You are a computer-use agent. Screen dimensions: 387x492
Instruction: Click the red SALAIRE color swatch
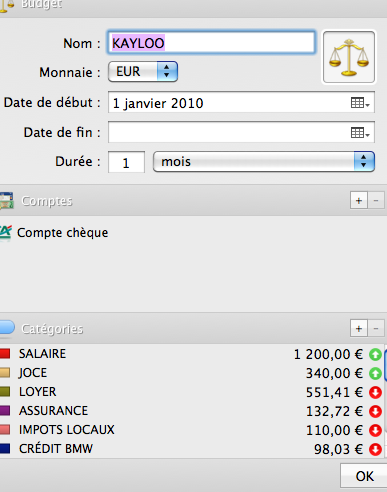point(5,353)
